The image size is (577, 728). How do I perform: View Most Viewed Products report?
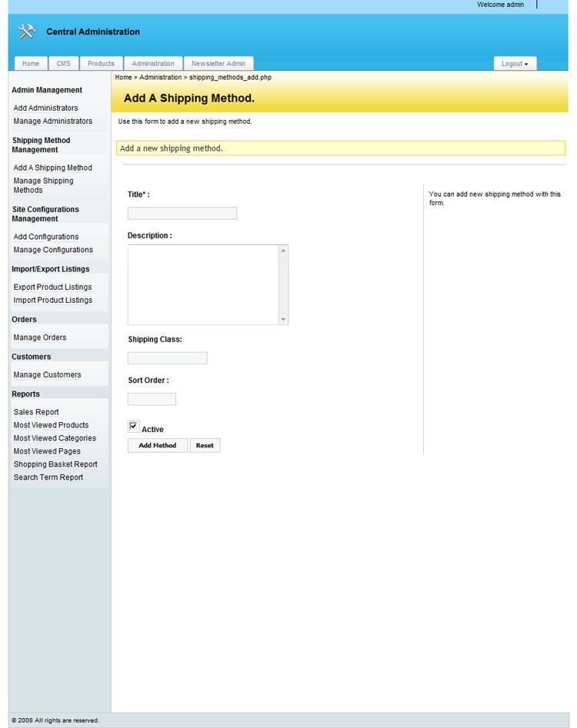click(x=51, y=425)
